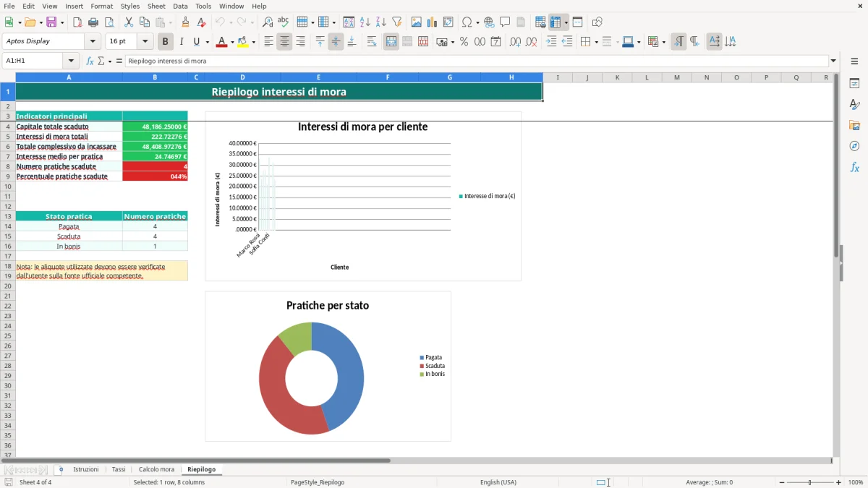The height and width of the screenshot is (488, 868).
Task: Click the formula input line
Action: [x=477, y=61]
